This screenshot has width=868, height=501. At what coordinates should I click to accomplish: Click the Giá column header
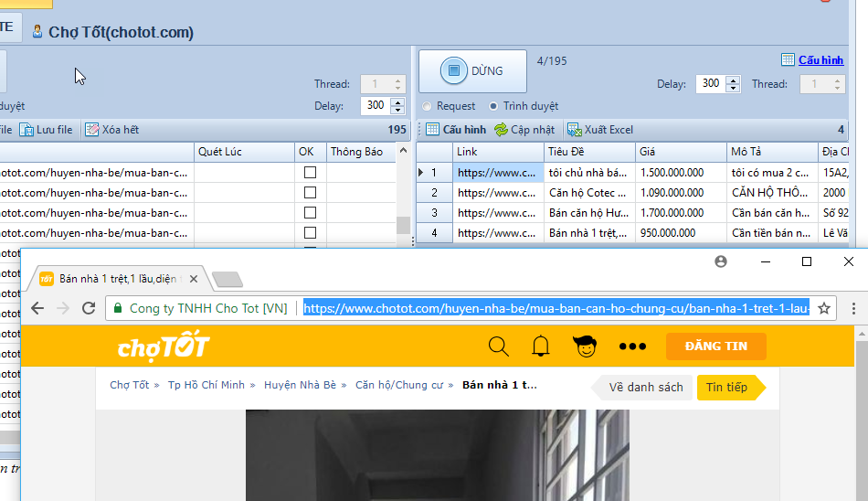[681, 152]
